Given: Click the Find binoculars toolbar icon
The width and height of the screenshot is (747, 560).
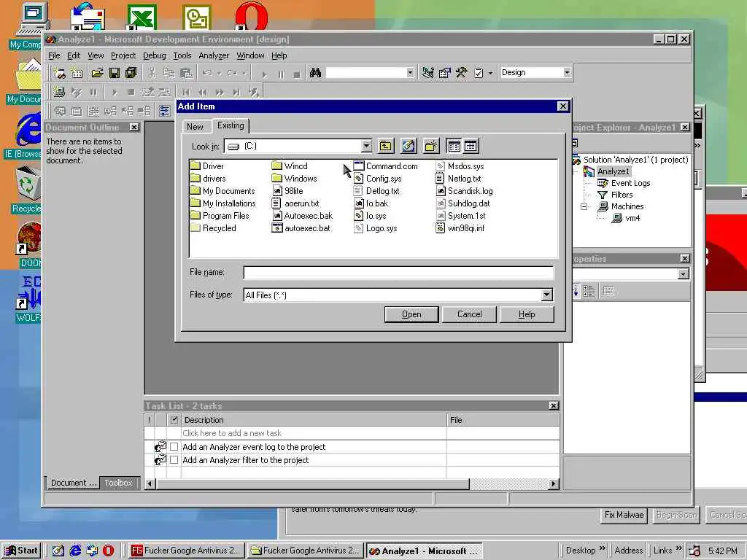Looking at the screenshot, I should pyautogui.click(x=315, y=73).
